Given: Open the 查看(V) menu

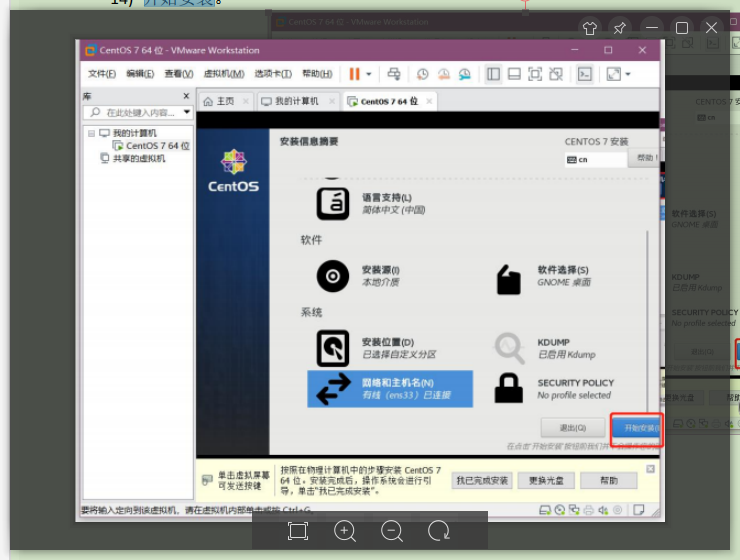Looking at the screenshot, I should 179,74.
